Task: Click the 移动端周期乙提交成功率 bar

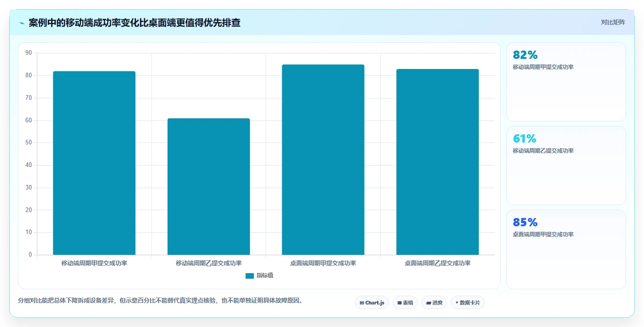Action: click(x=209, y=186)
